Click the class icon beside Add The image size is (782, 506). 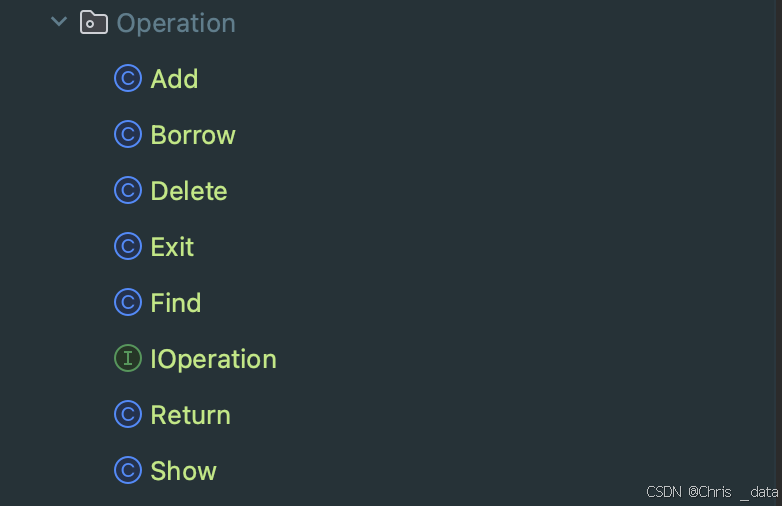click(128, 78)
